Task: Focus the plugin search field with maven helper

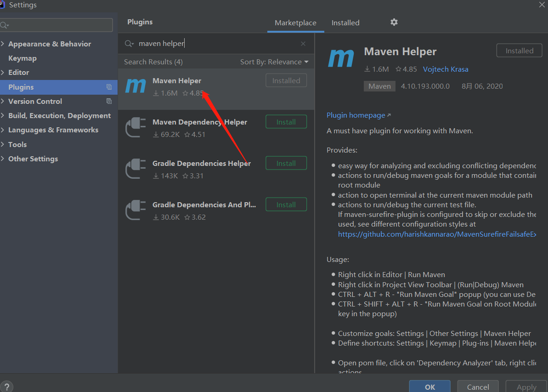Action: point(217,43)
